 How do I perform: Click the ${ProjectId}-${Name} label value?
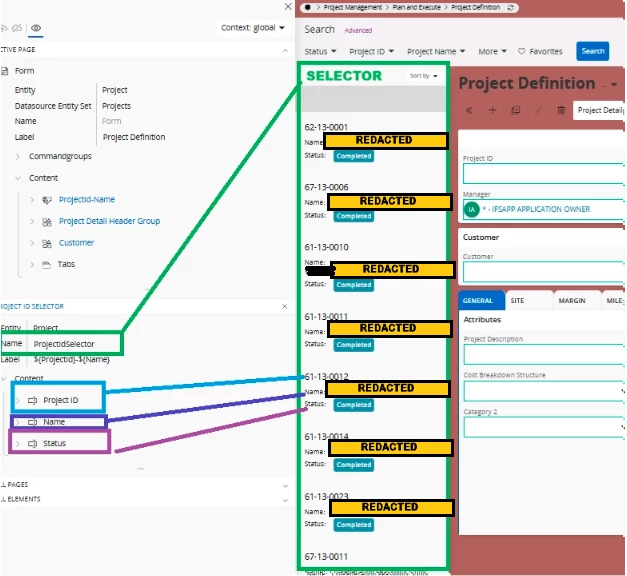(72, 359)
